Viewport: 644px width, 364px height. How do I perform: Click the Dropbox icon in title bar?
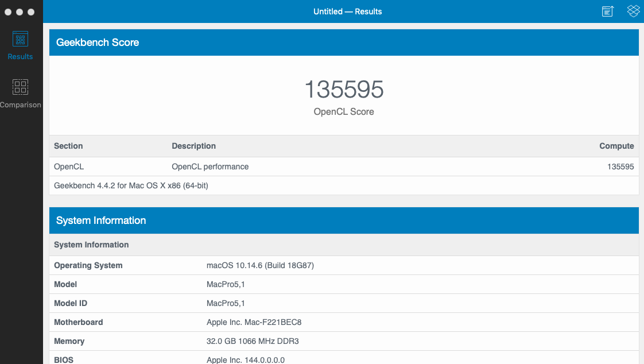pos(633,11)
